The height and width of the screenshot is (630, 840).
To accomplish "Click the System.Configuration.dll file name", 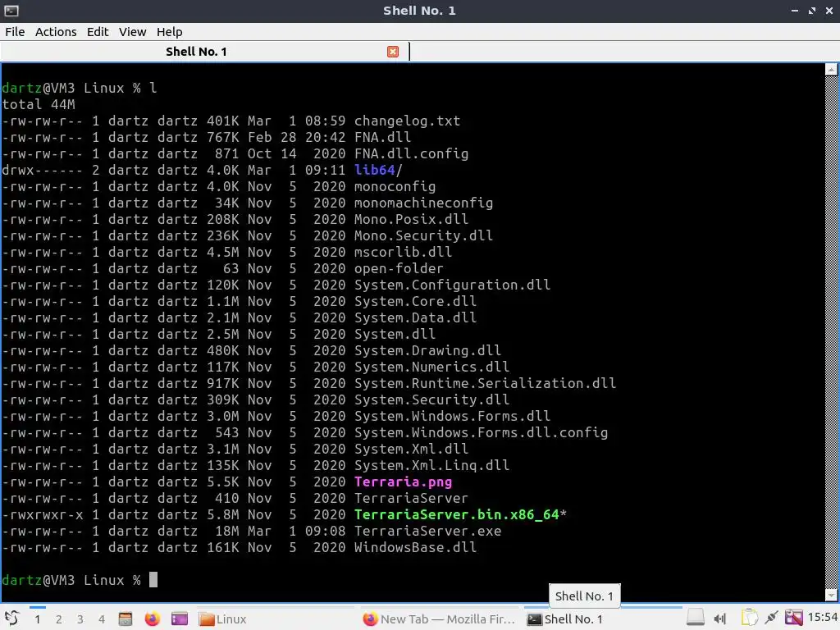I will coord(452,285).
